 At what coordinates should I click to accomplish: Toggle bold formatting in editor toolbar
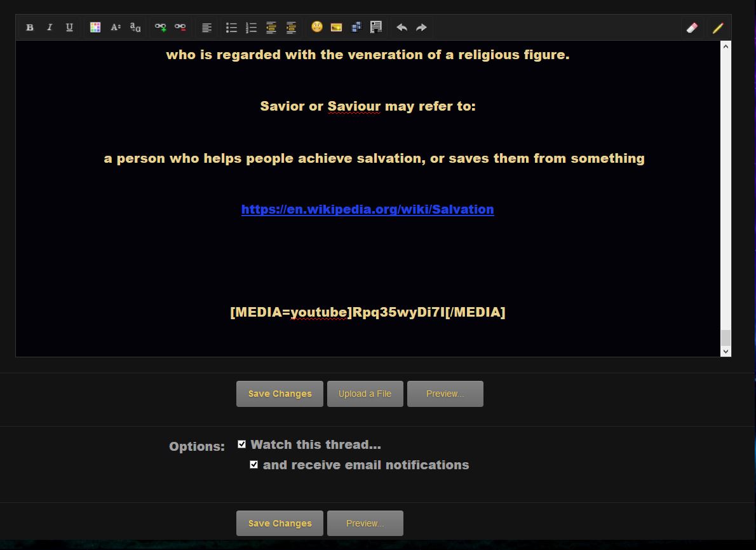30,27
